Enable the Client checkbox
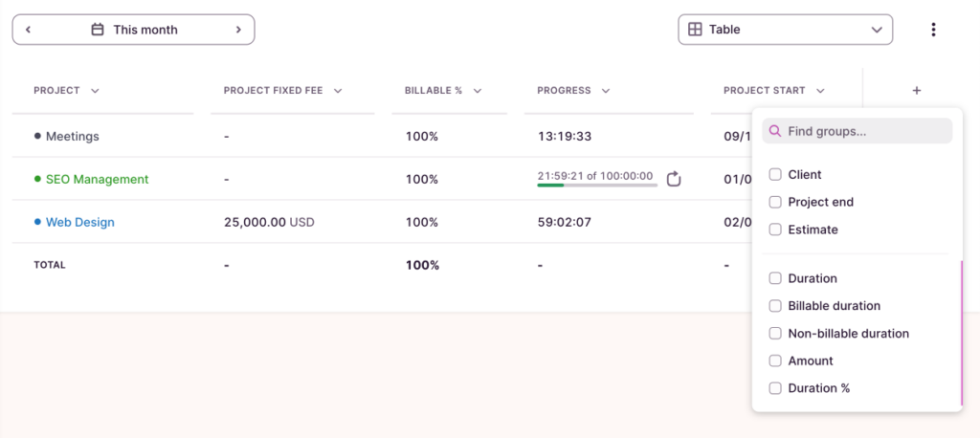980x438 pixels. (x=775, y=175)
